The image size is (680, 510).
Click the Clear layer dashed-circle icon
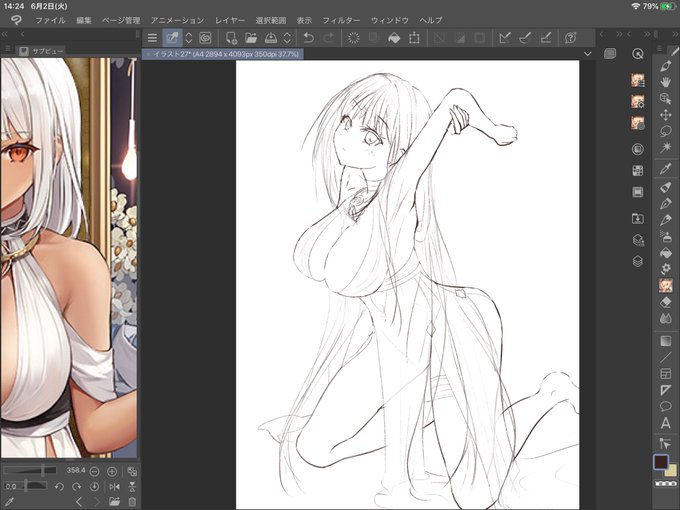click(x=353, y=38)
